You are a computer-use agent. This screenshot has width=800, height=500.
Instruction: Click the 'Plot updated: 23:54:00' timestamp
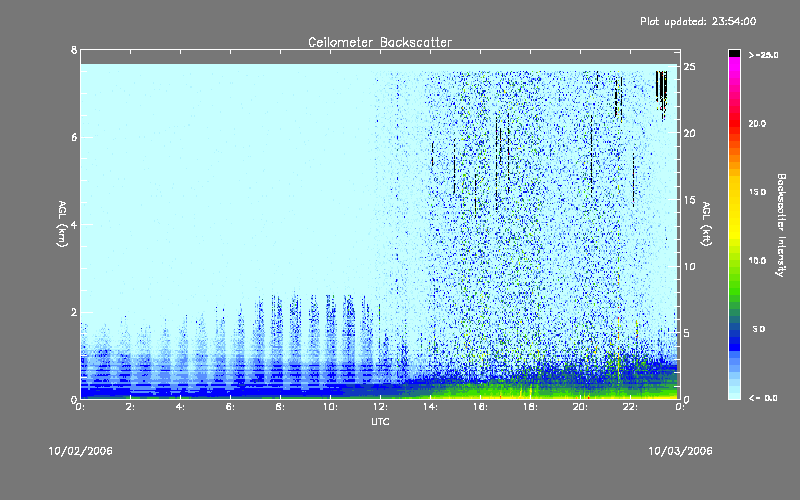click(x=698, y=21)
